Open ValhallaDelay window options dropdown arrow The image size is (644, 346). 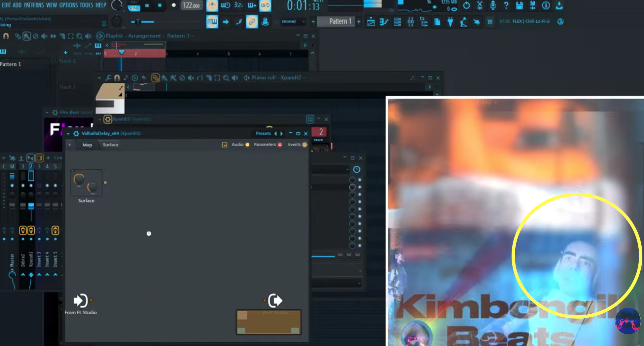[68, 134]
